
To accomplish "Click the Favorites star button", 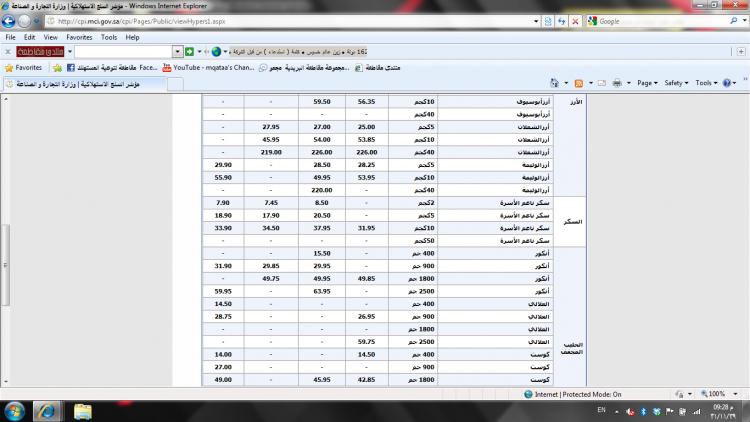I will (x=23, y=67).
